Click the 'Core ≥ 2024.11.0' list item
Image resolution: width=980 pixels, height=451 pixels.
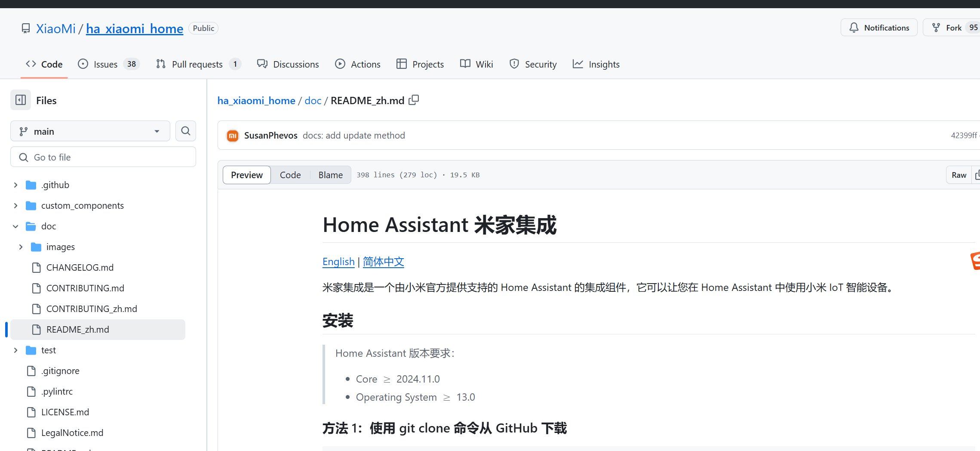(398, 379)
